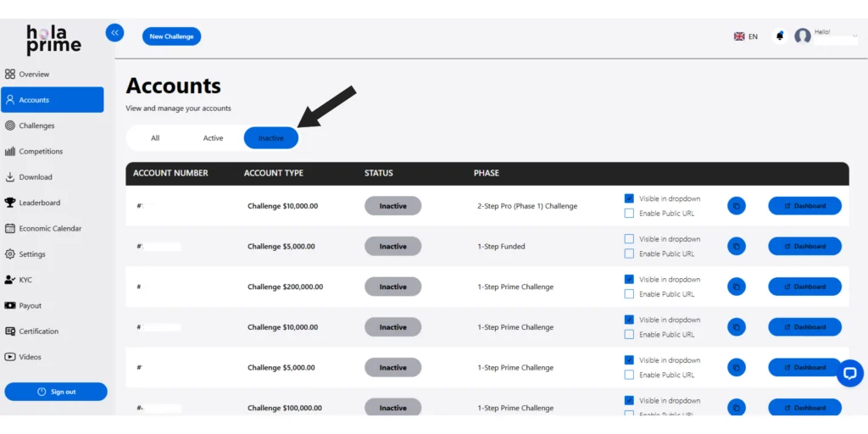Click the user profile avatar
868x434 pixels.
(x=802, y=36)
